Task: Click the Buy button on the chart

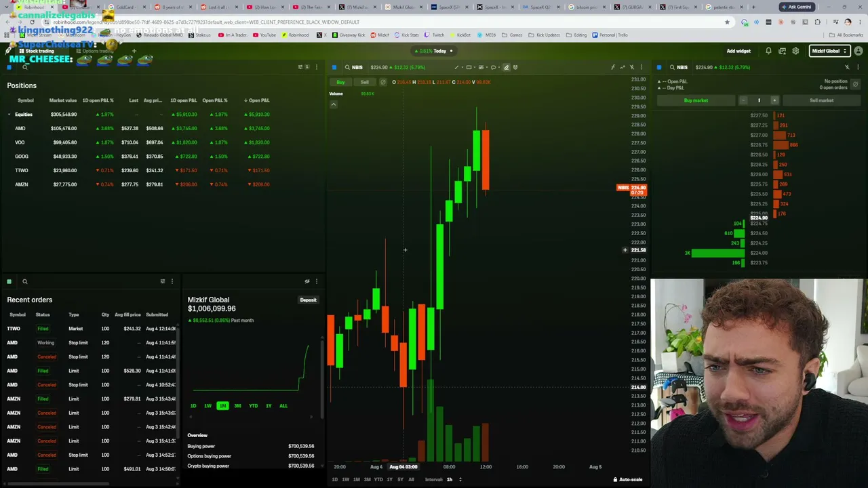Action: point(340,82)
